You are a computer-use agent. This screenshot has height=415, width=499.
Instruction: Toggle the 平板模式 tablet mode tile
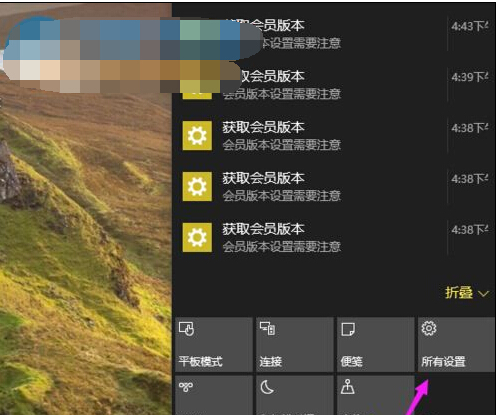tap(214, 345)
